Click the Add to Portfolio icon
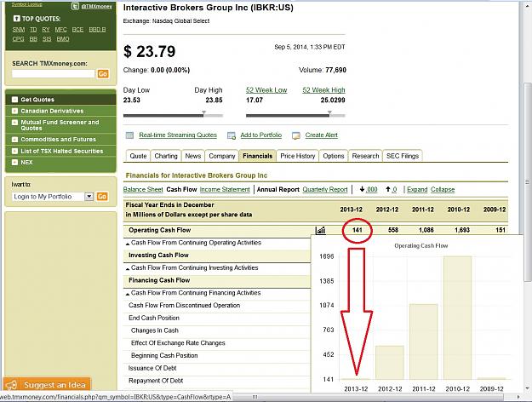The height and width of the screenshot is (402, 532). [232, 135]
